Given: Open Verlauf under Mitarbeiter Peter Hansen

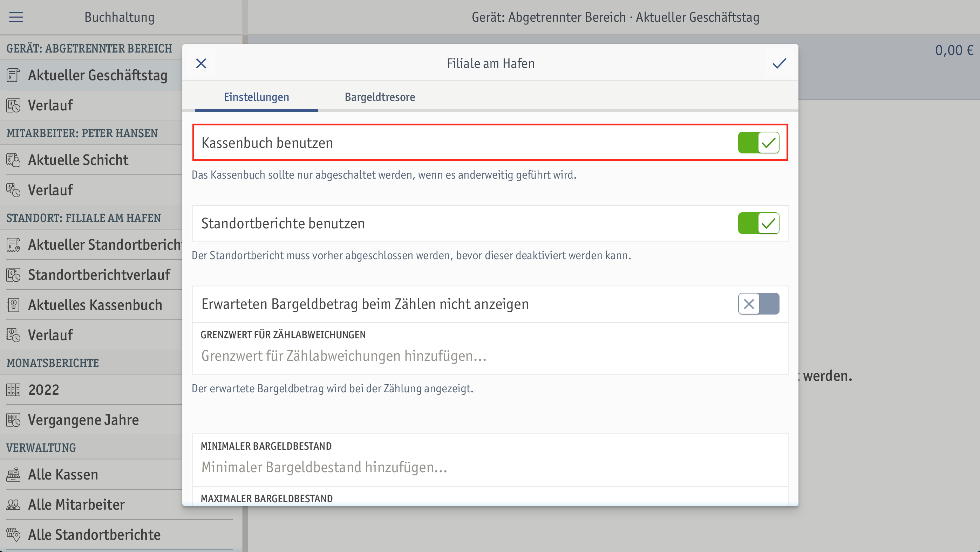Looking at the screenshot, I should [50, 190].
